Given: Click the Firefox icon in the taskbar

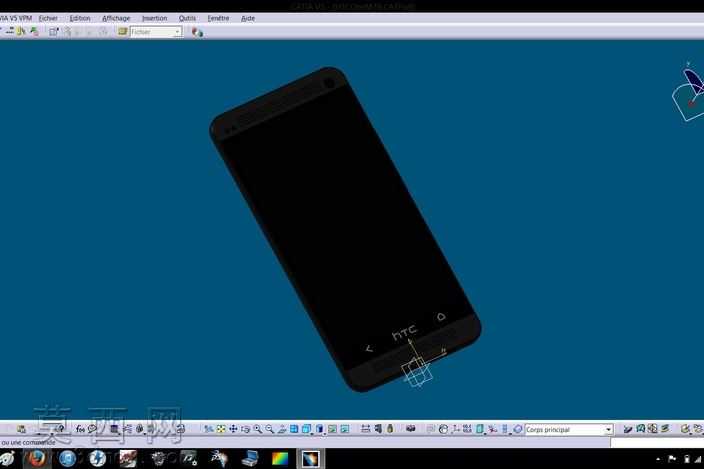Looking at the screenshot, I should [x=36, y=459].
